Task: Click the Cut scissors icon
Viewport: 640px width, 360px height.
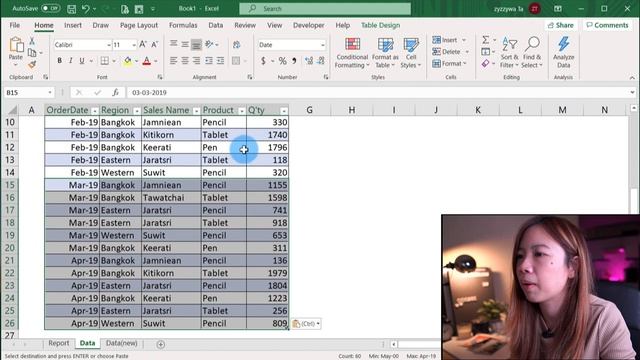Action: click(x=32, y=41)
